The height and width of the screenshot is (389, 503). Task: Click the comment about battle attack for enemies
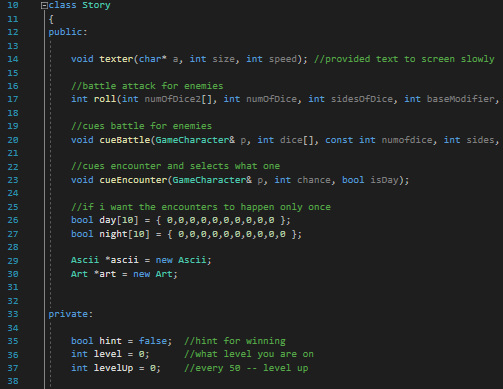tap(147, 86)
